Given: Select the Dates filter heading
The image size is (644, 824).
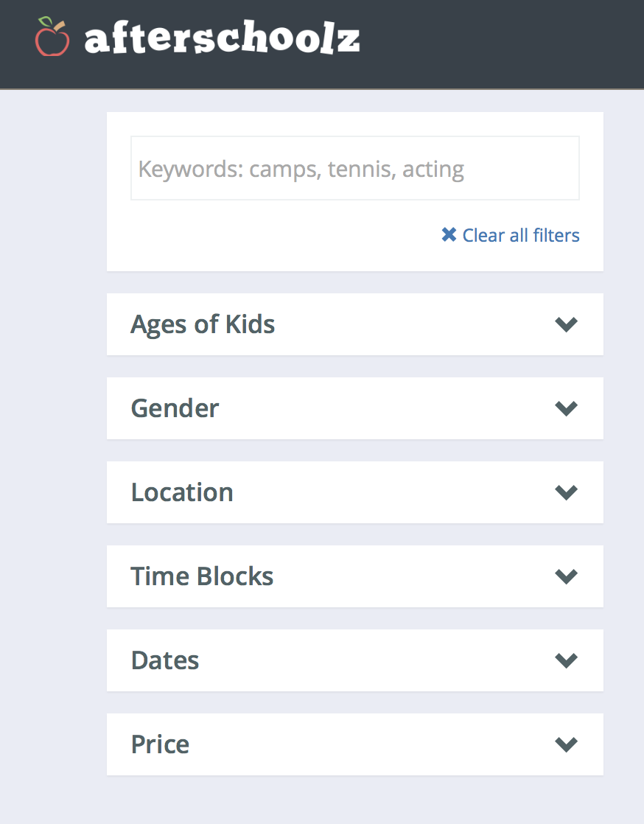Looking at the screenshot, I should [x=165, y=660].
